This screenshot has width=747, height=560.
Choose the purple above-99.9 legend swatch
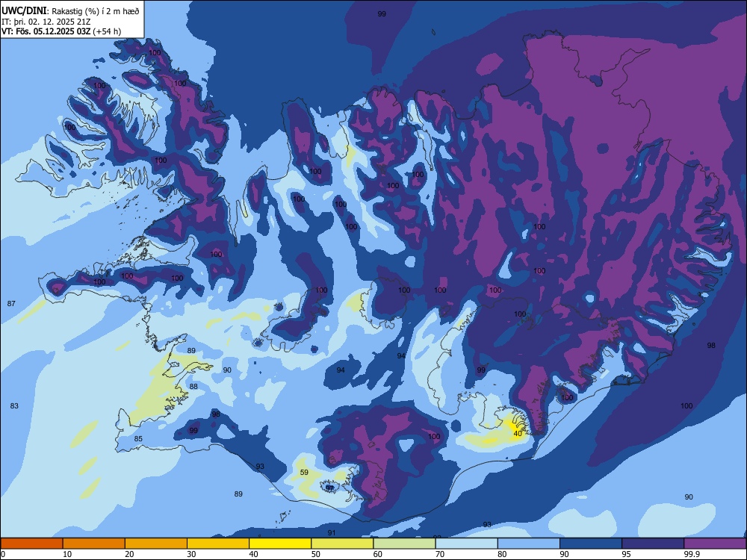click(715, 544)
